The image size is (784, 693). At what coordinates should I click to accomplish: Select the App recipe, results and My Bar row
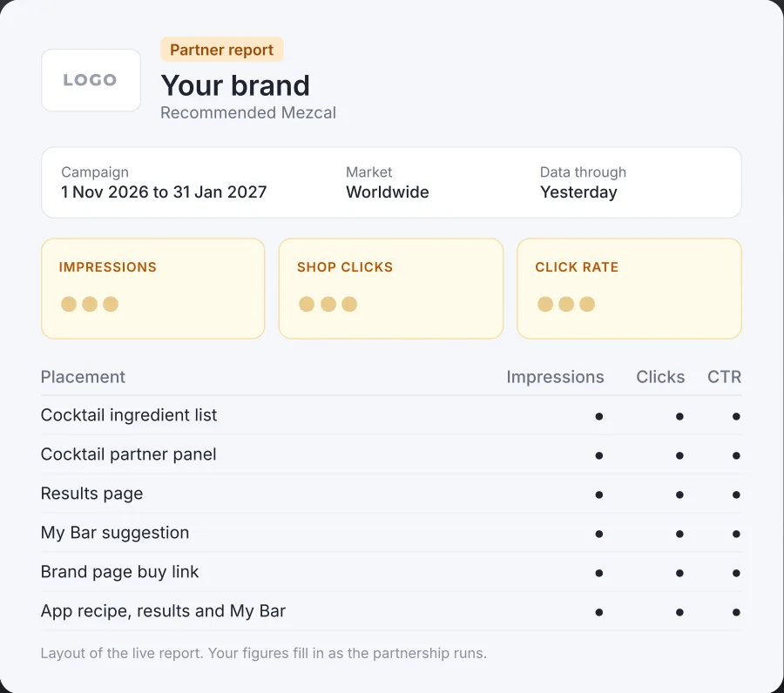[391, 611]
